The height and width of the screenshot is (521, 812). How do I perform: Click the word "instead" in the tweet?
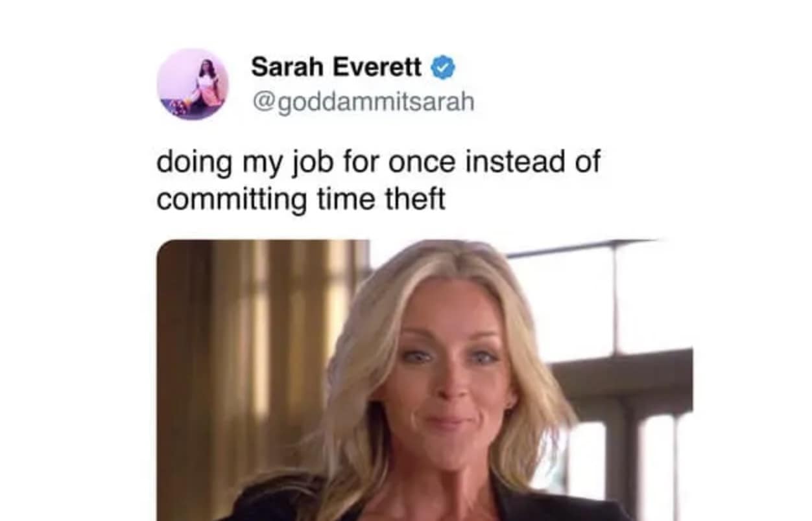[506, 162]
